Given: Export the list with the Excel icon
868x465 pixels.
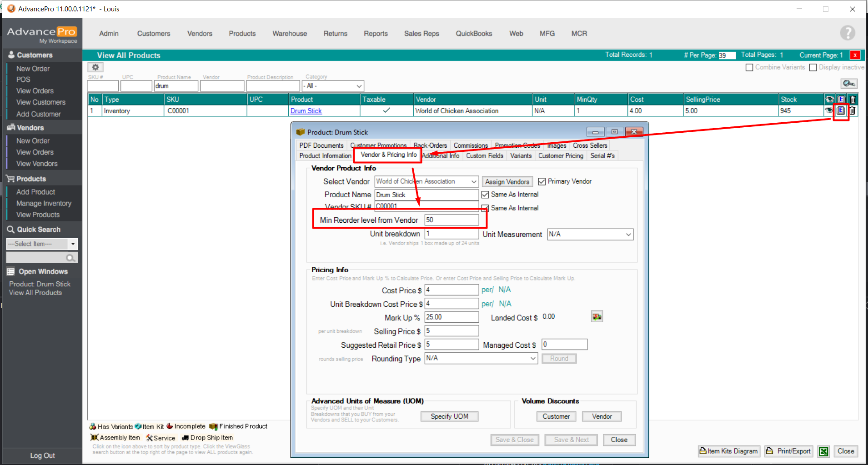Looking at the screenshot, I should 823,451.
